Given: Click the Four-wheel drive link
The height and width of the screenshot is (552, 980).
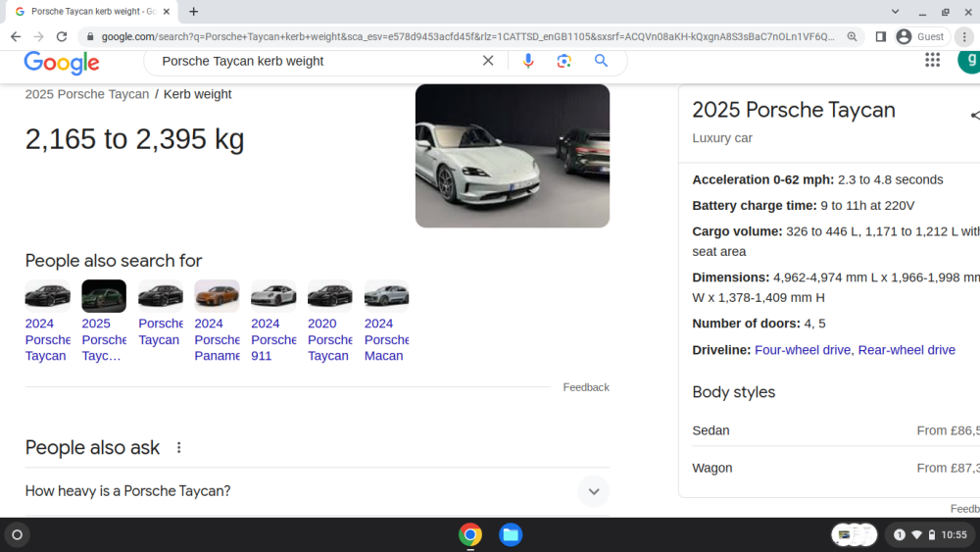Looking at the screenshot, I should tap(803, 350).
